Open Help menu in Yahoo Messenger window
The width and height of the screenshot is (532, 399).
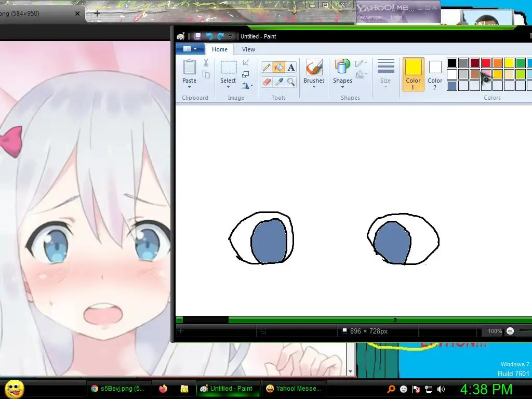tap(396, 17)
